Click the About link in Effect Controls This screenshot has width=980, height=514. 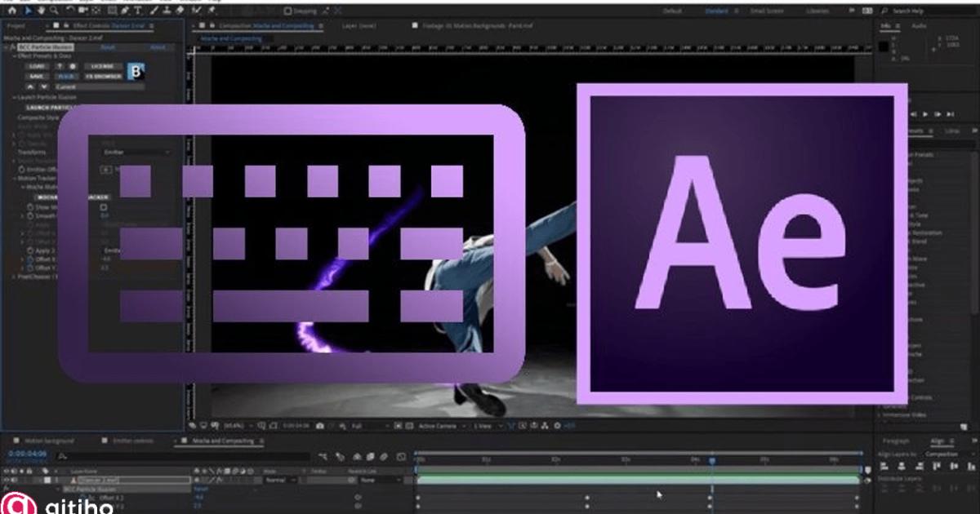click(x=158, y=47)
